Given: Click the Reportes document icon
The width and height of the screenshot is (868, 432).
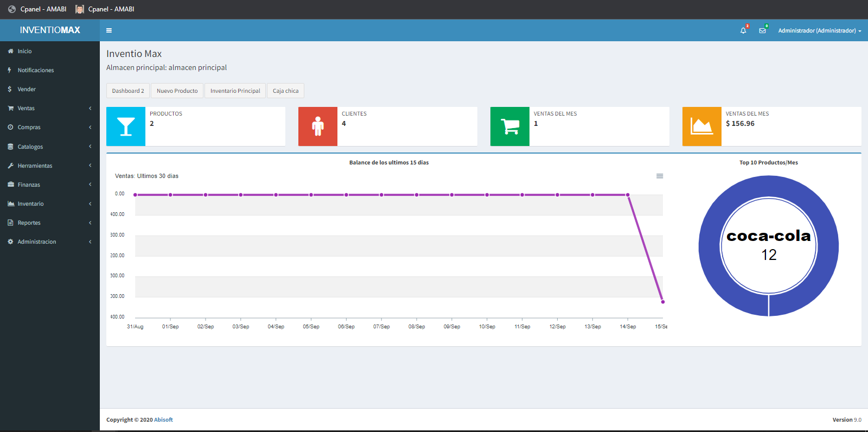Looking at the screenshot, I should (x=10, y=223).
